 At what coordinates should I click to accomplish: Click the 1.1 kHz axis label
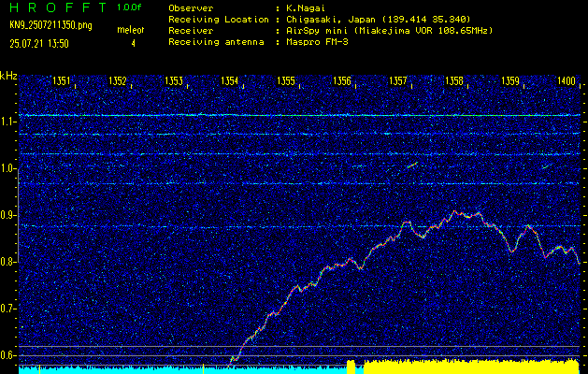click(7, 122)
